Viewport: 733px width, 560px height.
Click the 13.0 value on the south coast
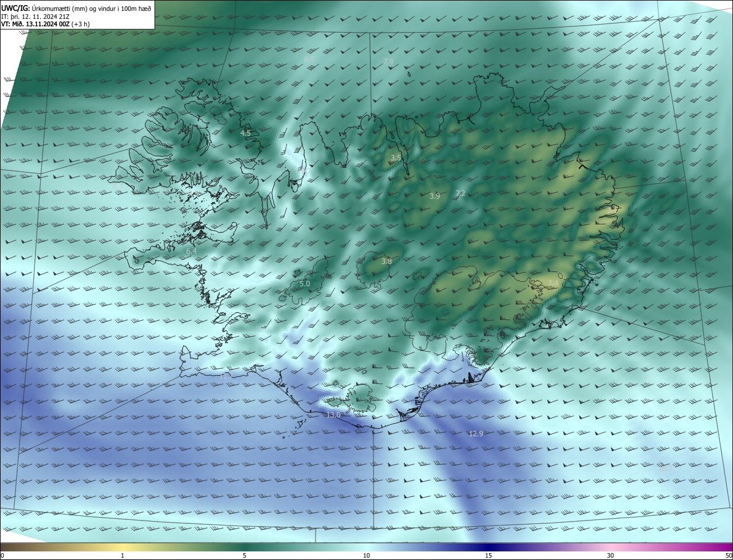click(x=333, y=415)
